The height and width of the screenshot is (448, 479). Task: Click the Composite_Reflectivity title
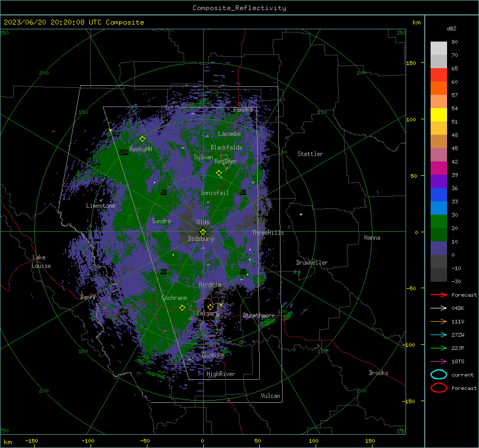click(x=240, y=8)
